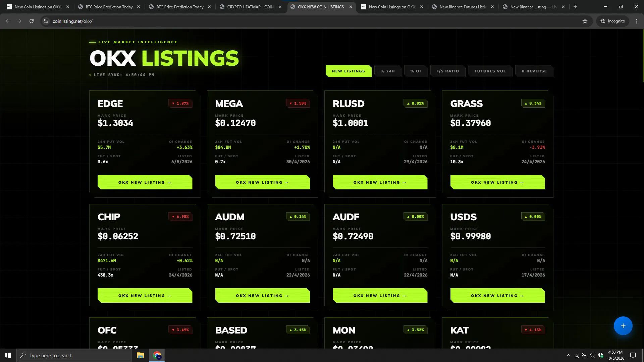Click the OFC 3.49% change badge
The image size is (644, 362).
[180, 330]
